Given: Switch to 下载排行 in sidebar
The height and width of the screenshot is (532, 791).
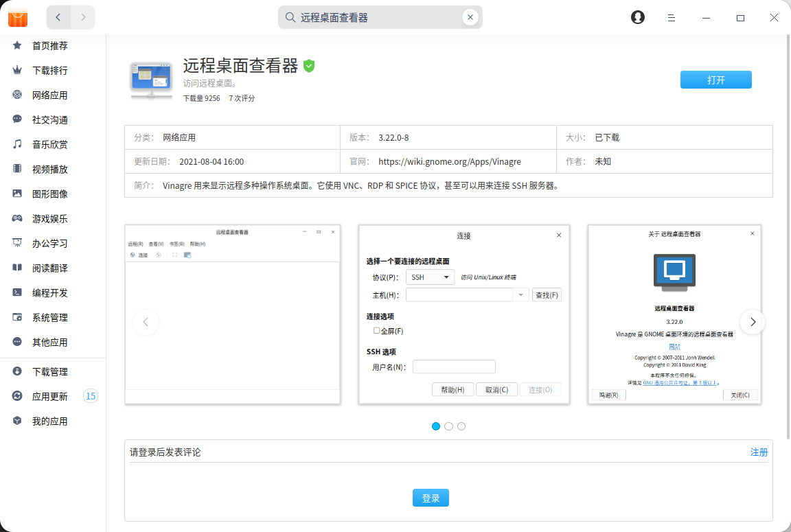Looking at the screenshot, I should 50,71.
